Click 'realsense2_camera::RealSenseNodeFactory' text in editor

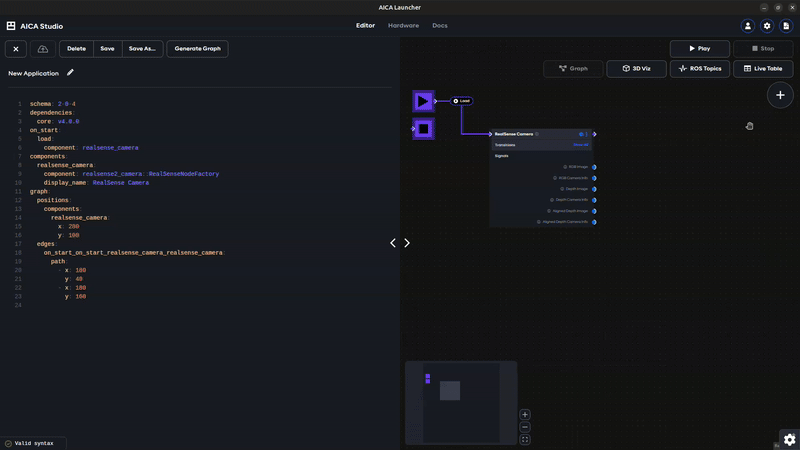pos(151,174)
